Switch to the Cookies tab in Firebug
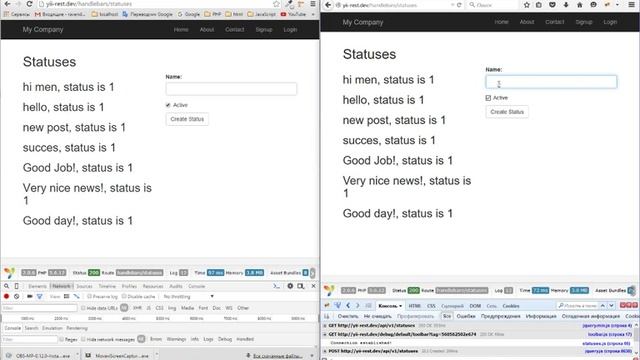 coord(511,306)
